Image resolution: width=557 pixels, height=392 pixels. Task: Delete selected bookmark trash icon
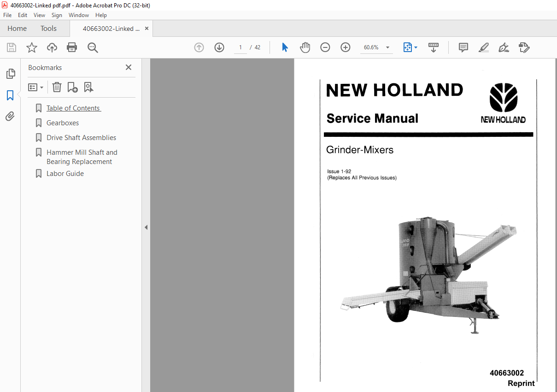[x=57, y=87]
